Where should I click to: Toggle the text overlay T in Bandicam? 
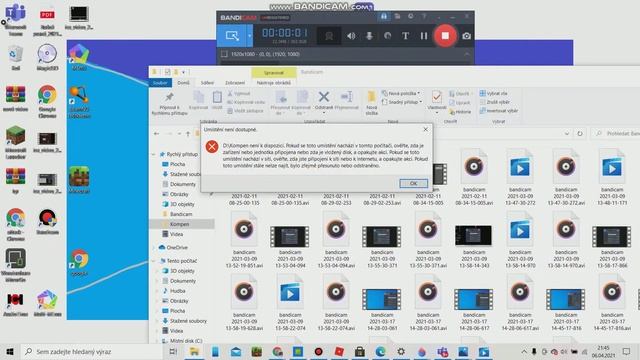click(x=405, y=36)
